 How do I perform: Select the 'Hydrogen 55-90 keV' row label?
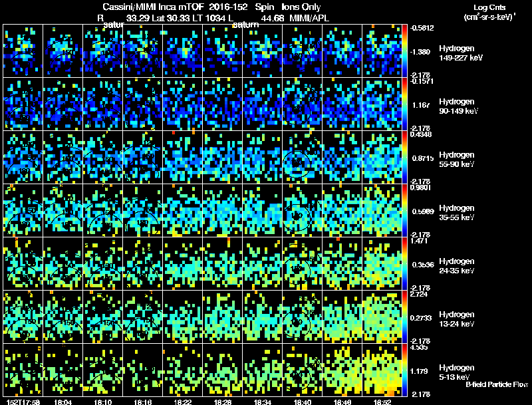point(457,160)
